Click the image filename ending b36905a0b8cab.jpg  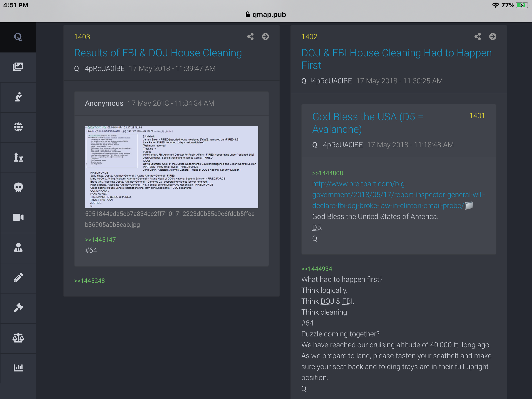(170, 219)
